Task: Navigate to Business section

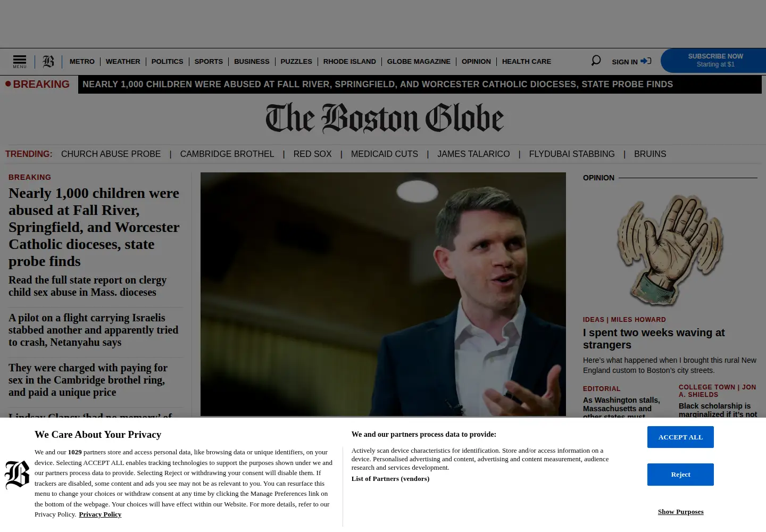Action: coord(252,62)
